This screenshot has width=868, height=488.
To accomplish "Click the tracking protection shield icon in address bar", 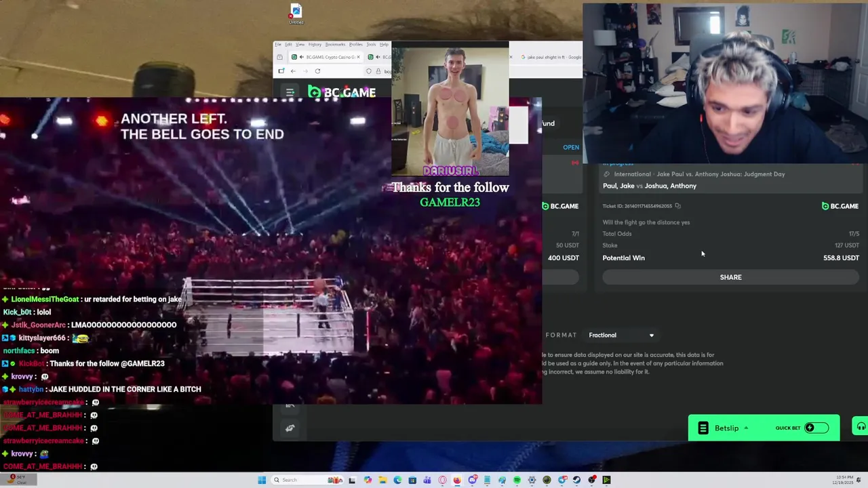I will [369, 71].
